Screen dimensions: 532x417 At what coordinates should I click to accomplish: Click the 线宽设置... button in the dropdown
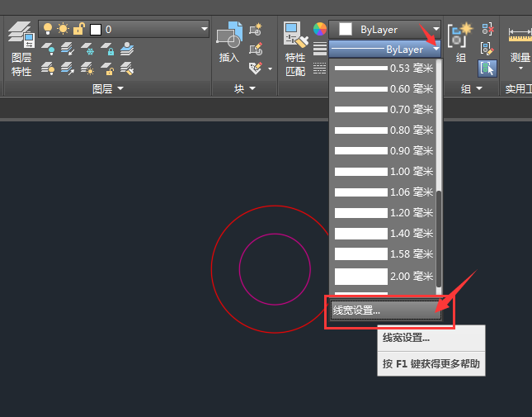click(386, 310)
